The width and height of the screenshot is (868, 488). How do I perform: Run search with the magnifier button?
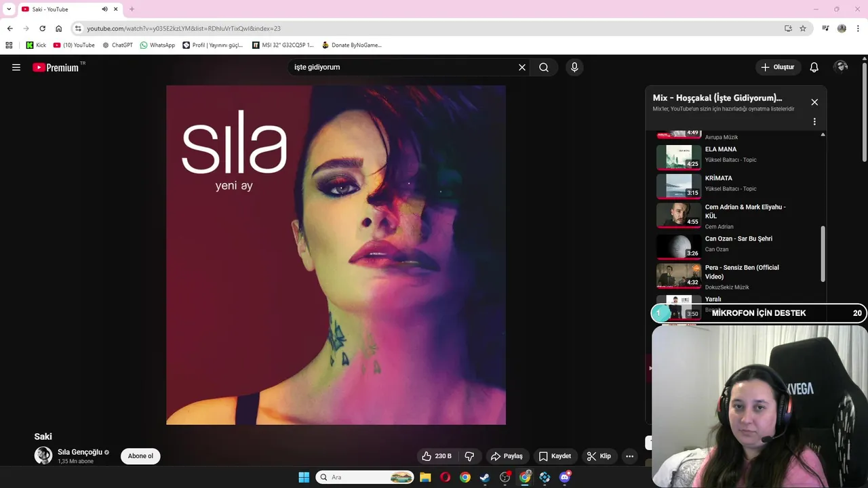pos(544,67)
